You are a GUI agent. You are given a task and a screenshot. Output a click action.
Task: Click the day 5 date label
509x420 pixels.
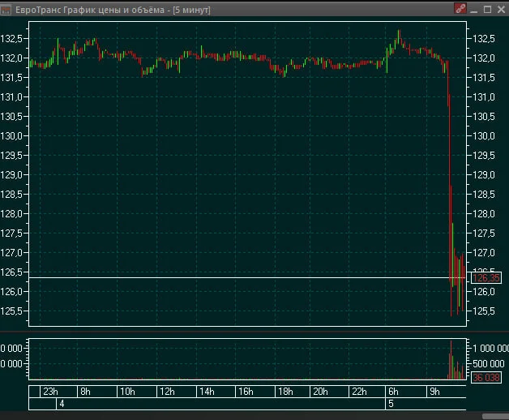[x=391, y=404]
